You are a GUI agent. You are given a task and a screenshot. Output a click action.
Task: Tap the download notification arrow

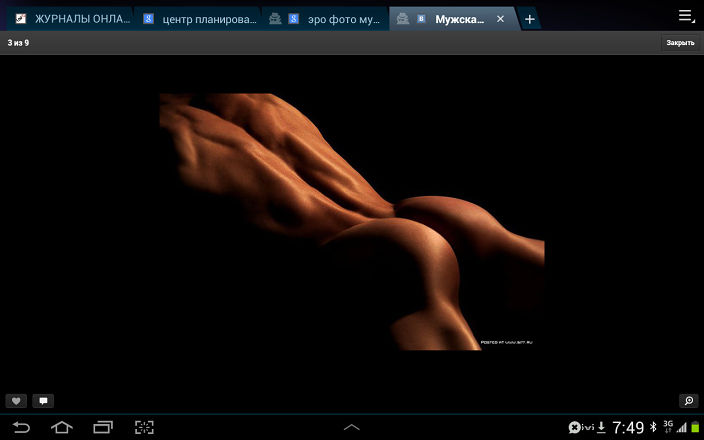coord(601,427)
